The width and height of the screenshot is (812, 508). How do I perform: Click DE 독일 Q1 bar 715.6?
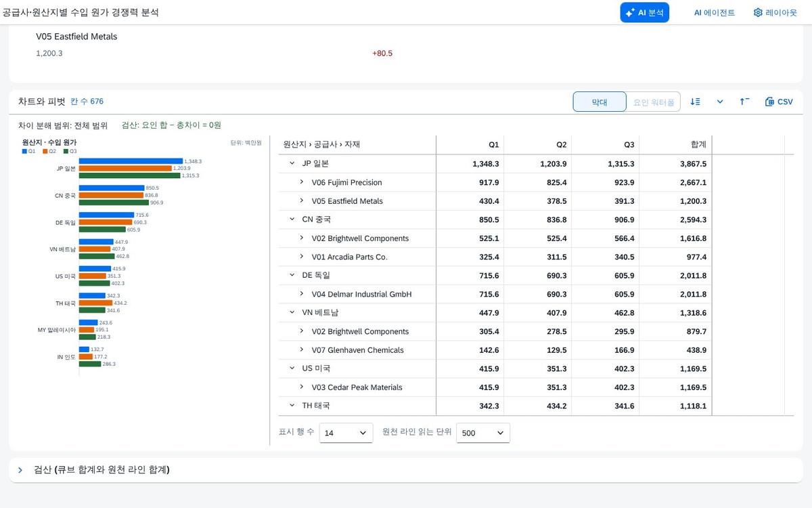tap(107, 215)
